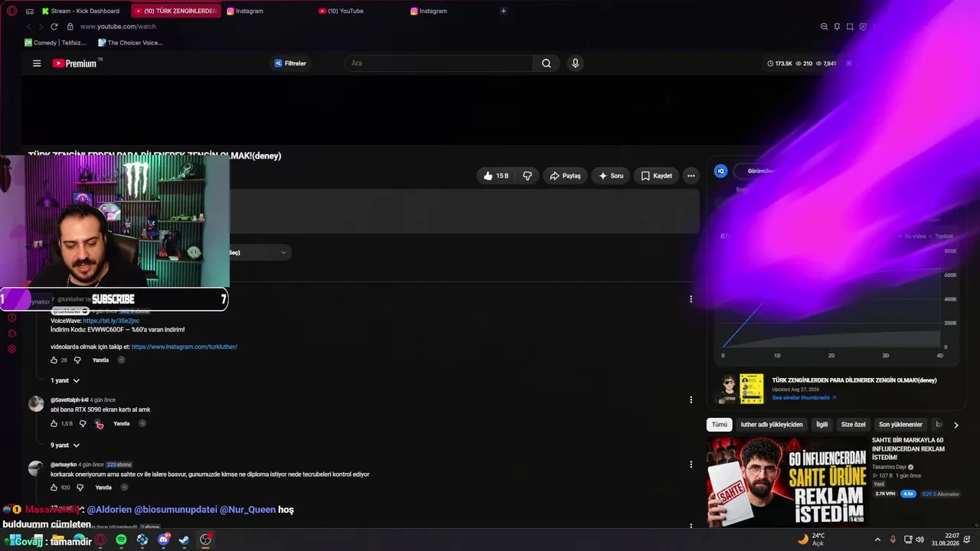Image resolution: width=980 pixels, height=551 pixels.
Task: Select the Size özel chip
Action: point(854,425)
